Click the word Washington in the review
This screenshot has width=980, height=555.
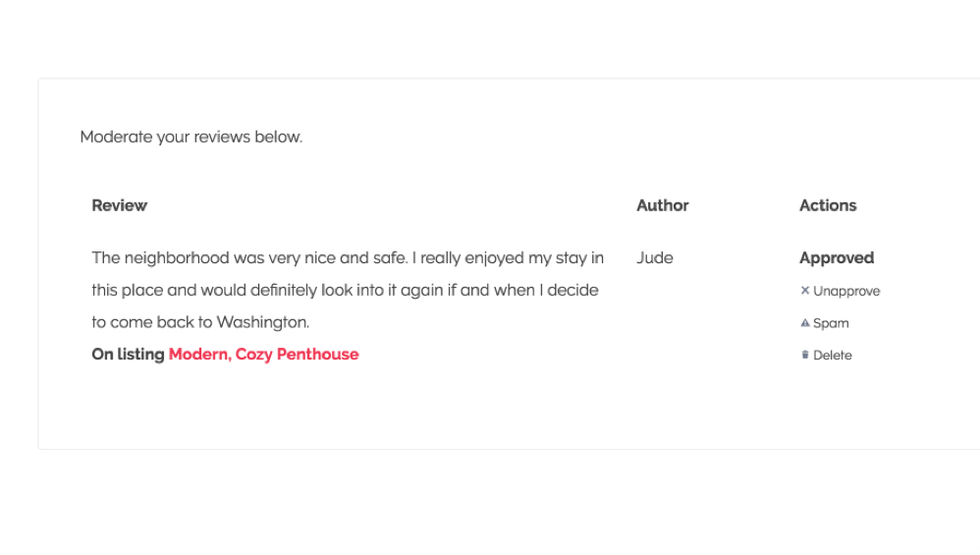pos(262,322)
